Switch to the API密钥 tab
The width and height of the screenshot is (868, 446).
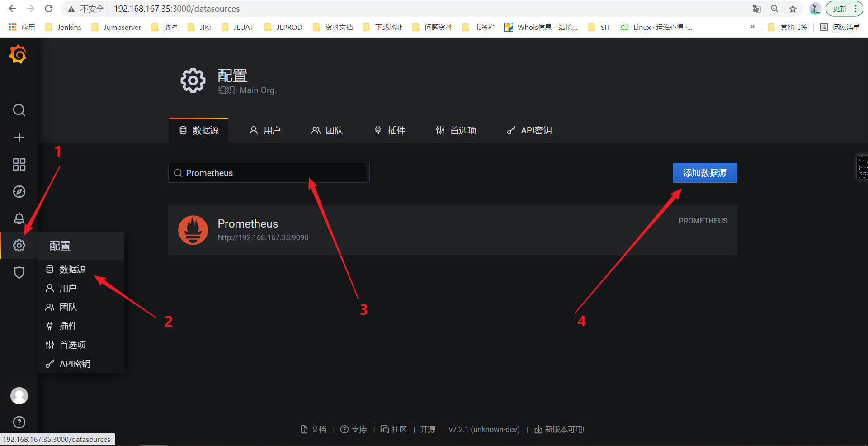529,130
